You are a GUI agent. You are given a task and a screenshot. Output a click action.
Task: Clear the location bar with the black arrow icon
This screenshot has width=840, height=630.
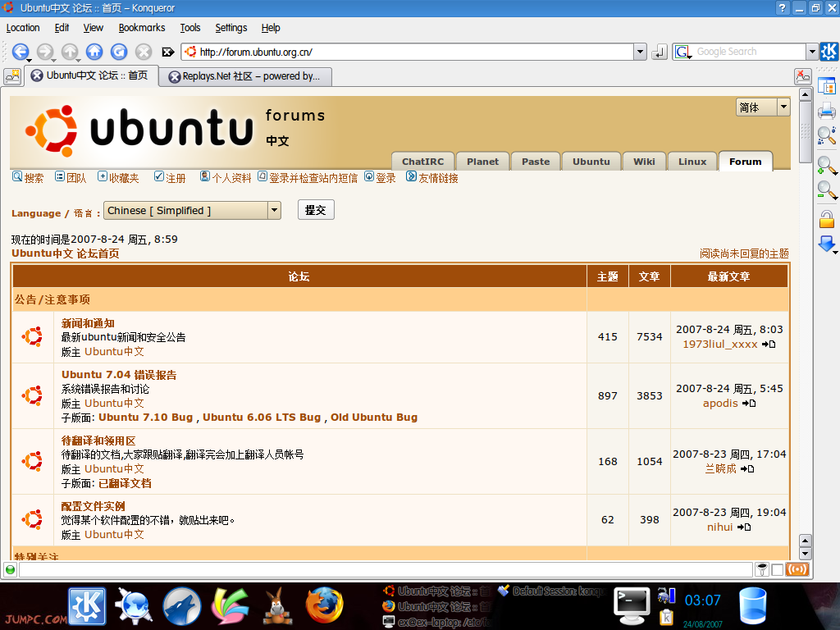point(167,52)
